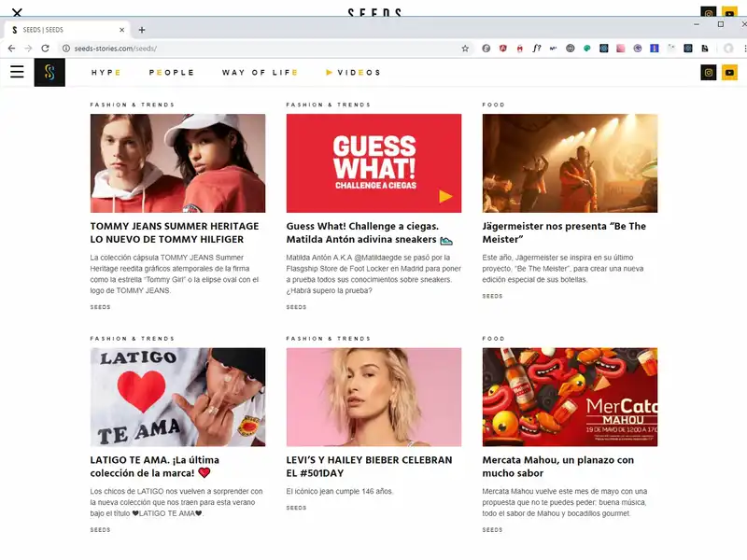The image size is (747, 560).
Task: Click Fashion & Trends label above Guess What
Action: coord(329,105)
